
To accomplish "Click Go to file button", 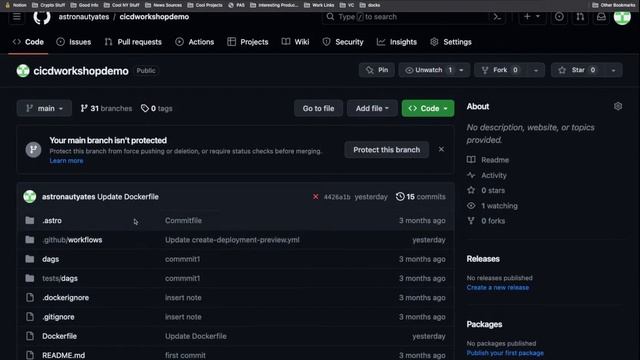I will pyautogui.click(x=318, y=108).
